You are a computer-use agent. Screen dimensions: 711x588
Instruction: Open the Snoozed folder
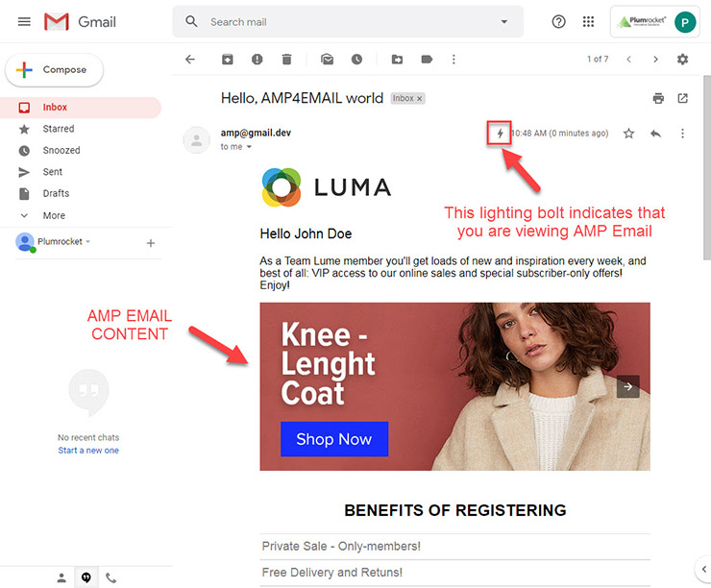81,151
